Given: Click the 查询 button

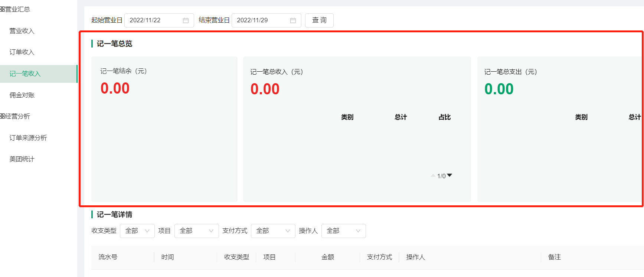Looking at the screenshot, I should pyautogui.click(x=319, y=20).
